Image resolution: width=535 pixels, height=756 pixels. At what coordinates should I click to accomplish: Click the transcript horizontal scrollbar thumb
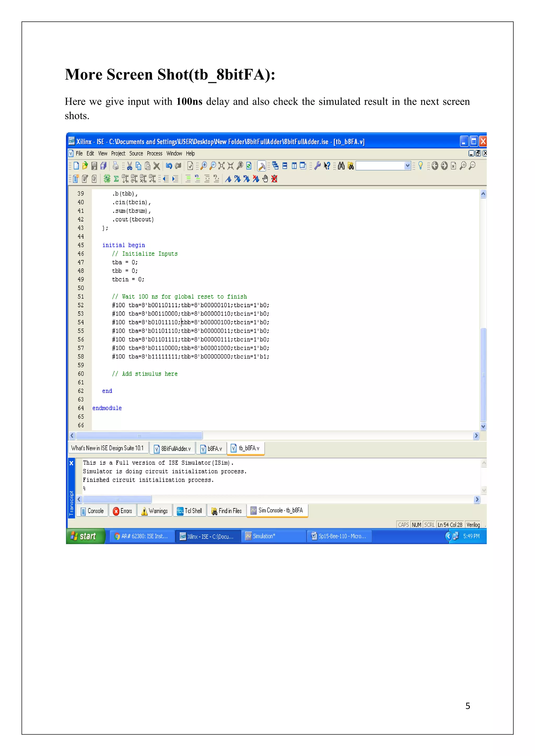[117, 499]
